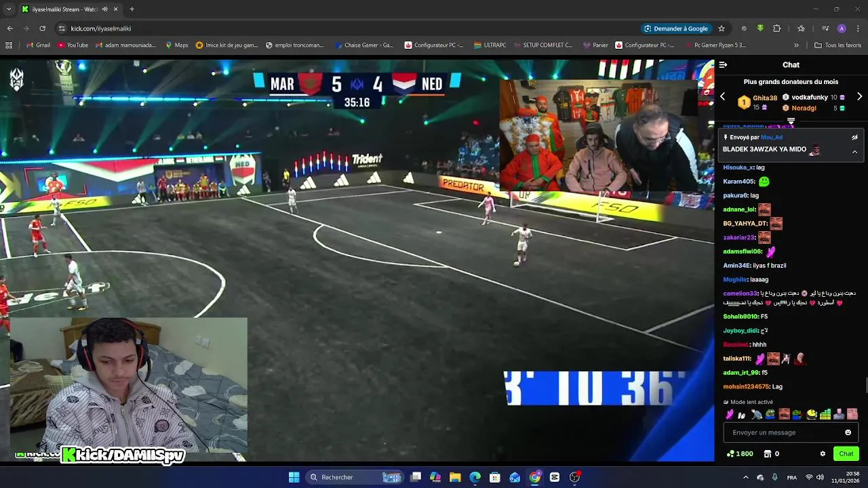This screenshot has height=488, width=868.
Task: Open chat user zakariar23 profile
Action: [739, 238]
